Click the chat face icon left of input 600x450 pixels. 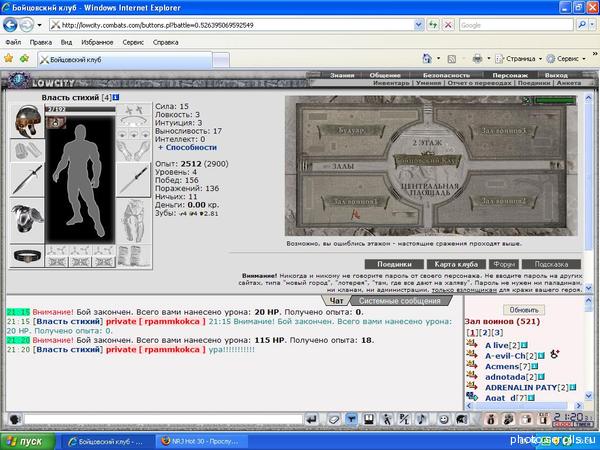click(x=15, y=420)
